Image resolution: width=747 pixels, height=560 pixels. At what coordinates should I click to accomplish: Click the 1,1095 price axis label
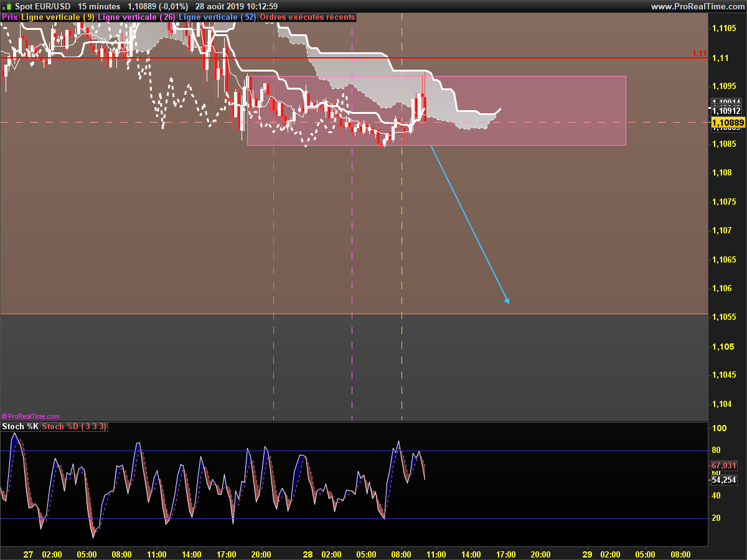point(725,86)
